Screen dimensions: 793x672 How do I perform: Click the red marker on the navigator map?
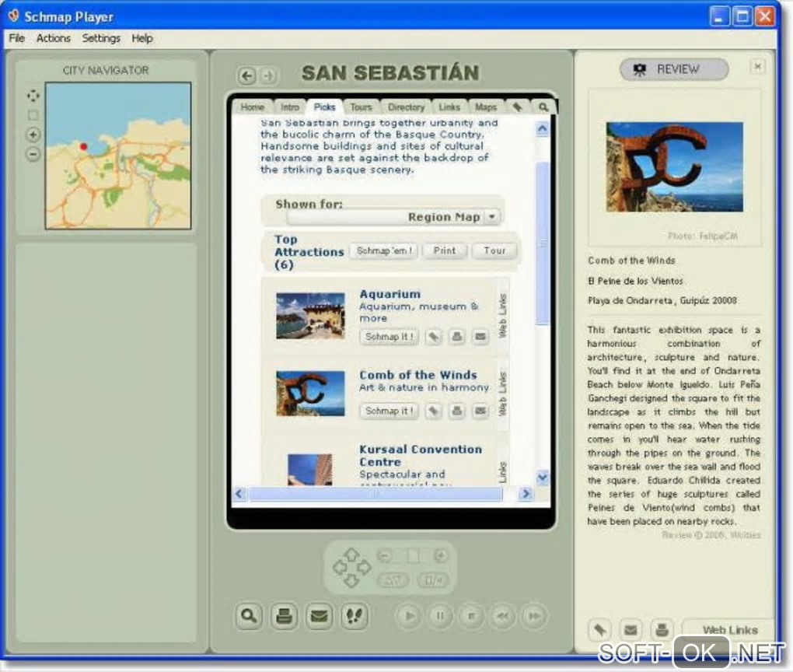[83, 147]
